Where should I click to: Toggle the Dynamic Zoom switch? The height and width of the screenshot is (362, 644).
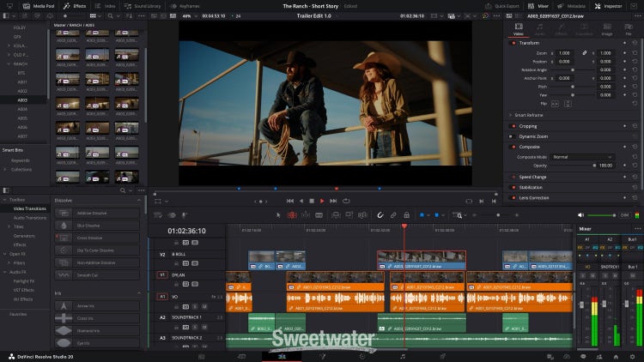tap(513, 136)
